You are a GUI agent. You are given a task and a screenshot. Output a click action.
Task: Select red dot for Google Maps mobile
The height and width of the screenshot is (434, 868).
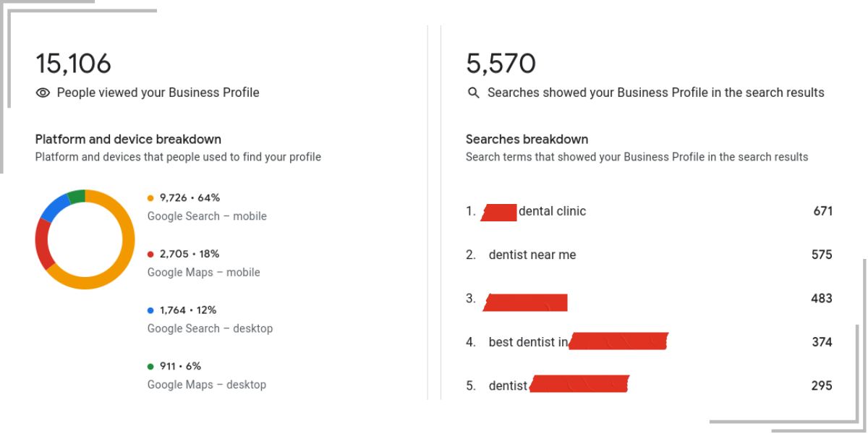[150, 254]
